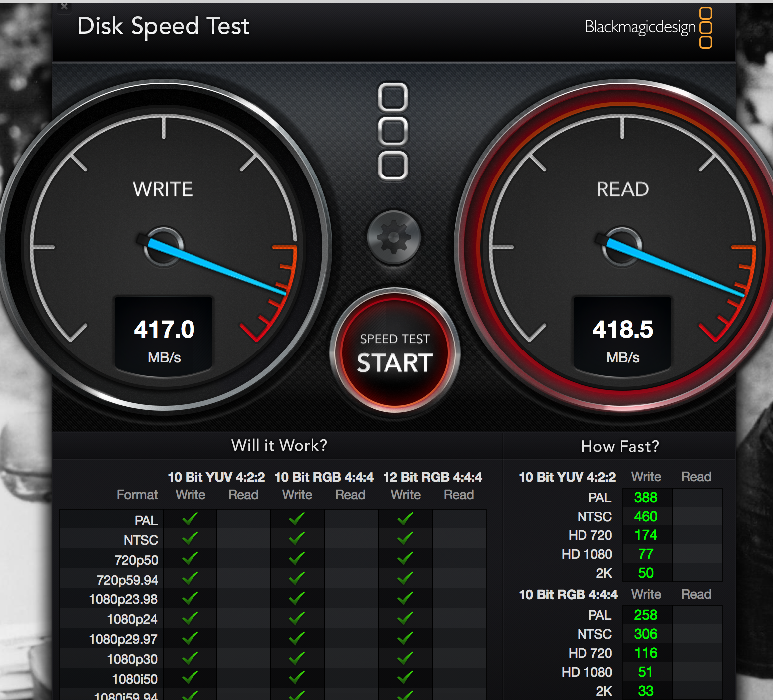
Task: Click 720p50 10 Bit RGB write checkmark
Action: (x=297, y=559)
